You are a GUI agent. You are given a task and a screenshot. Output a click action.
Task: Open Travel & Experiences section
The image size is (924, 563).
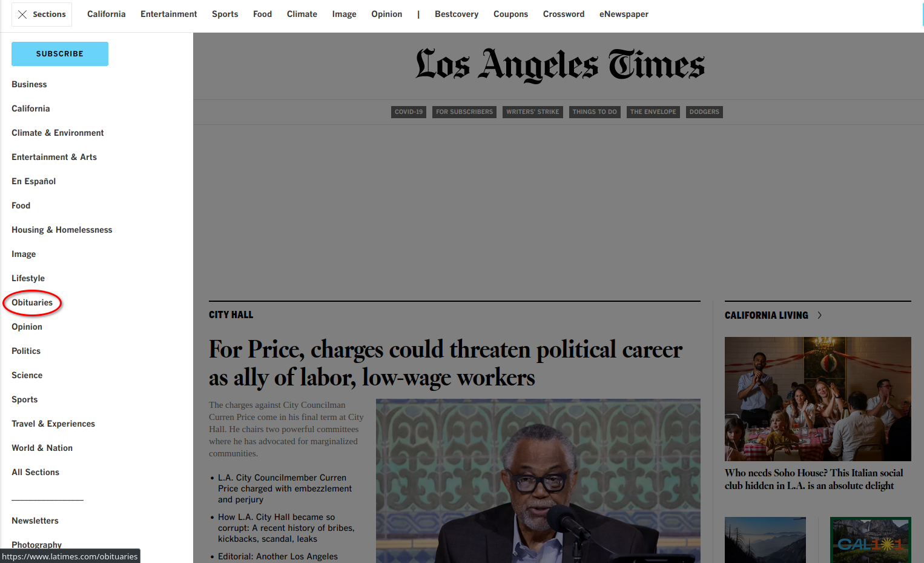pyautogui.click(x=53, y=424)
